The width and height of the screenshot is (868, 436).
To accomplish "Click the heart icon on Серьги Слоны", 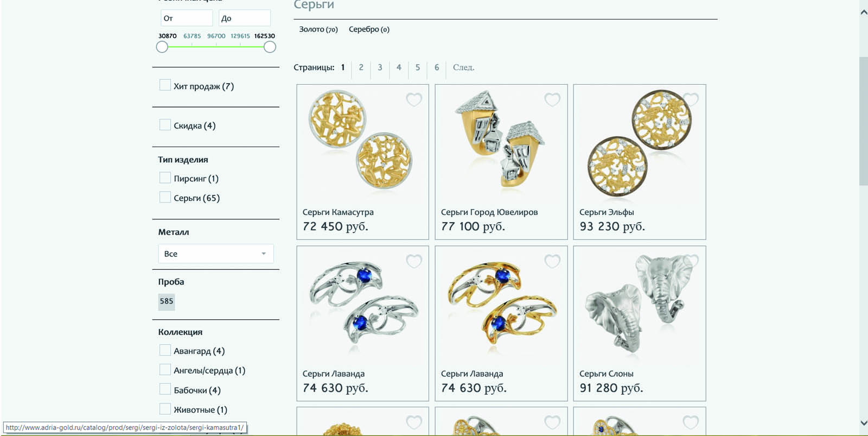I will pyautogui.click(x=691, y=261).
